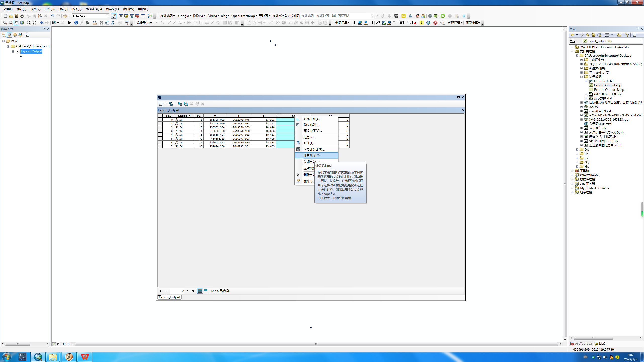Open the red ArcToolbox window icon
The width and height of the screenshot is (644, 362).
pos(137,16)
